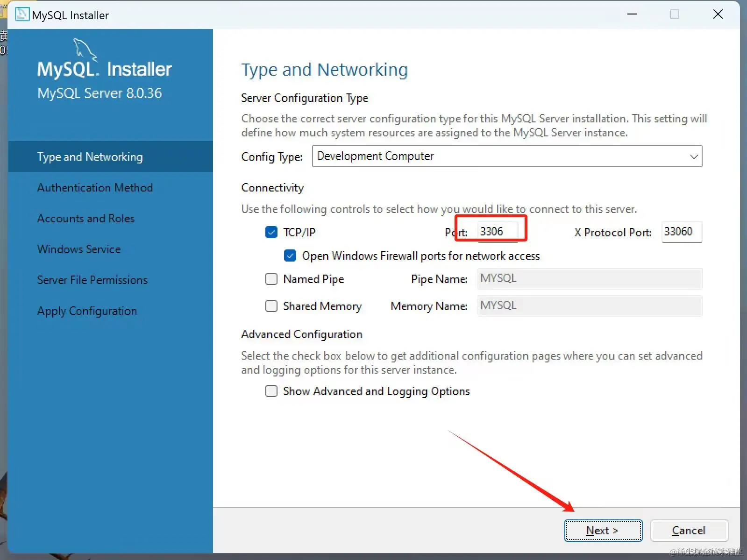747x560 pixels.
Task: Minimize the MySQL Installer window
Action: [x=632, y=14]
